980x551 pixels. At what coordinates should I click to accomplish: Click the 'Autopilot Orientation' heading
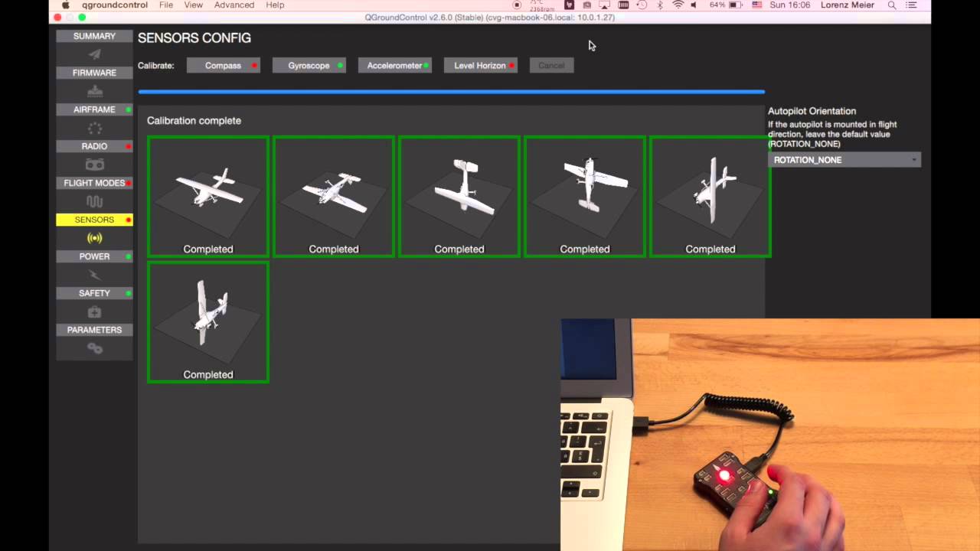click(812, 111)
